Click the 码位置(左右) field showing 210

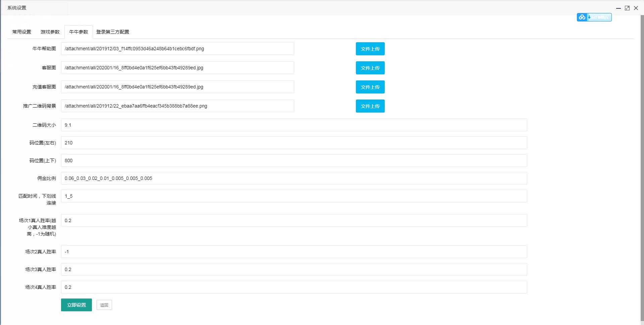(293, 143)
